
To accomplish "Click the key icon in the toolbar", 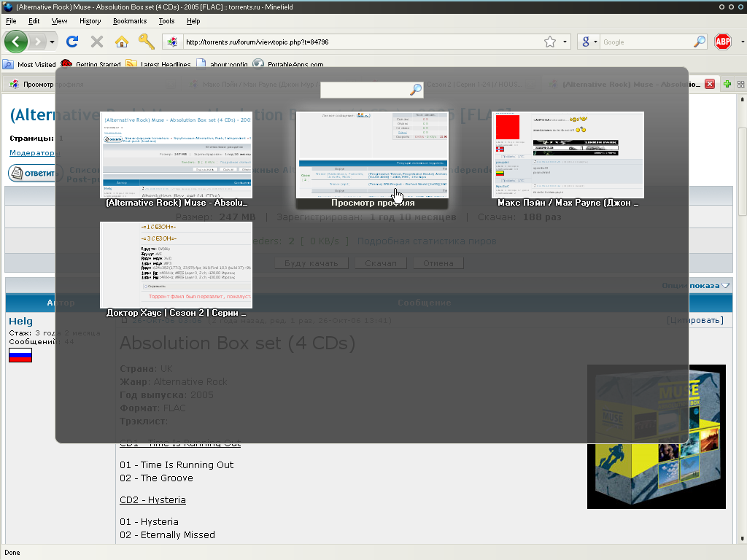I will click(x=146, y=42).
